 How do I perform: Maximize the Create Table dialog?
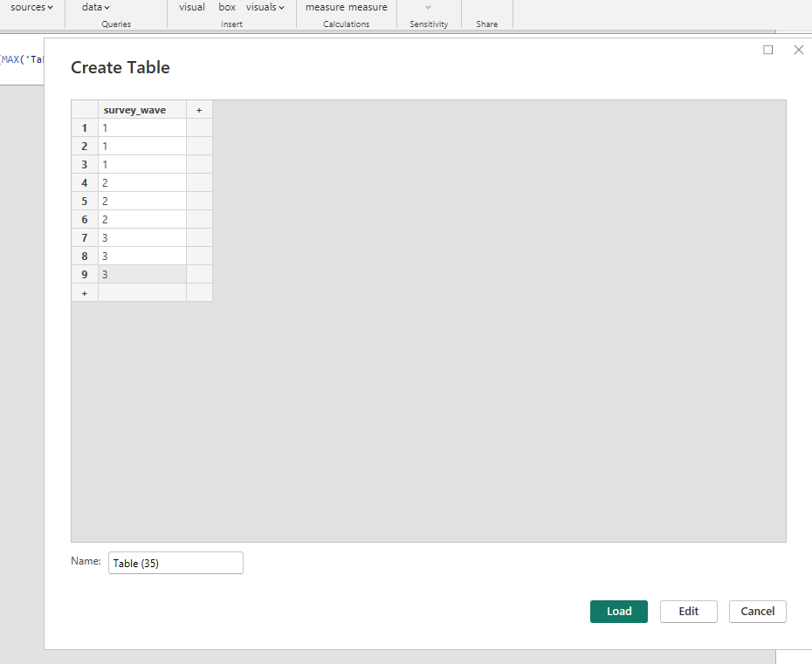tap(768, 50)
